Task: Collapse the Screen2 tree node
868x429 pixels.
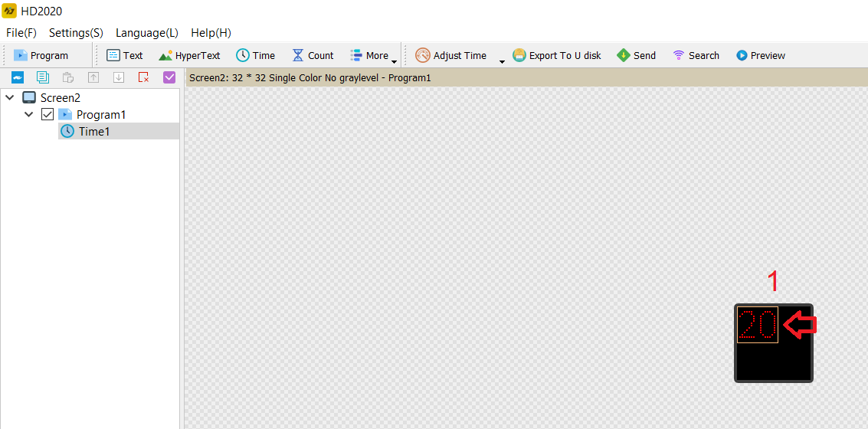Action: click(9, 97)
